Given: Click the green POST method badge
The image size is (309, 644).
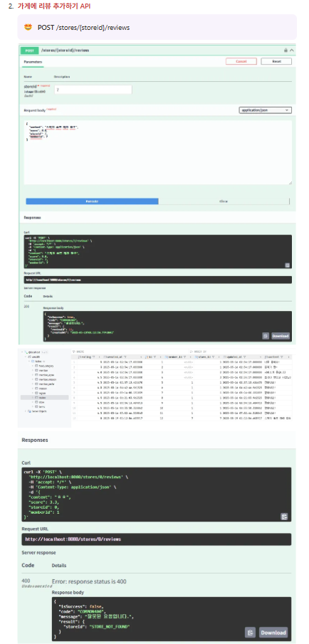Looking at the screenshot, I should click(x=29, y=50).
